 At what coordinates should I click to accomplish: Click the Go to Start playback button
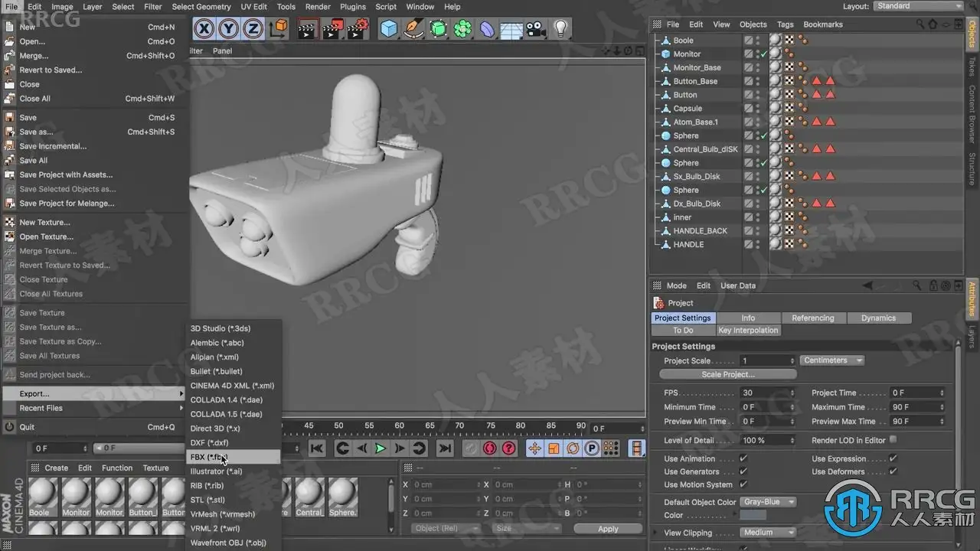point(317,448)
